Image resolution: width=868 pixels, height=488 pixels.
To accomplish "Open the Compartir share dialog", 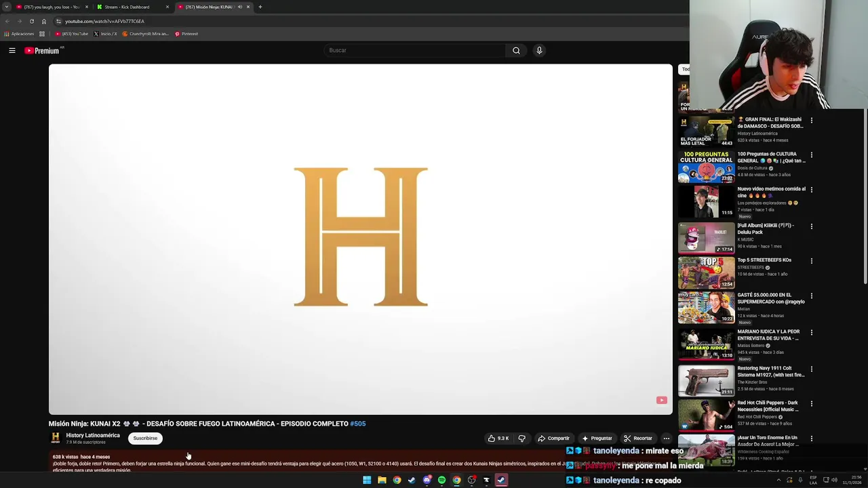I will [x=553, y=439].
